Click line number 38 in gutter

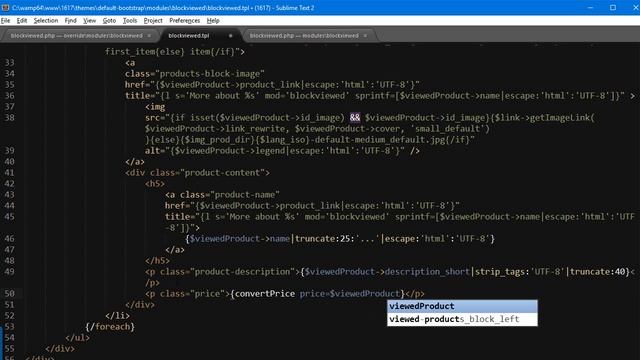pos(9,118)
